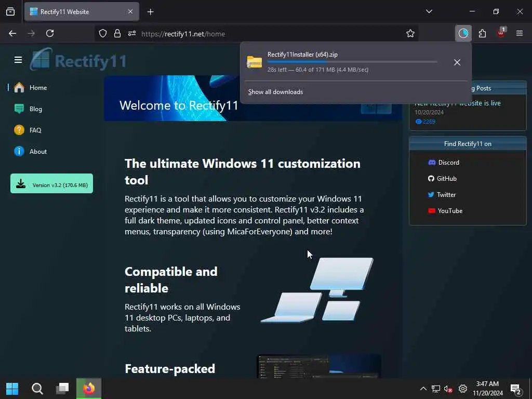This screenshot has height=399, width=532.
Task: Download Version v3.2 (170.6 MB)
Action: (51, 183)
